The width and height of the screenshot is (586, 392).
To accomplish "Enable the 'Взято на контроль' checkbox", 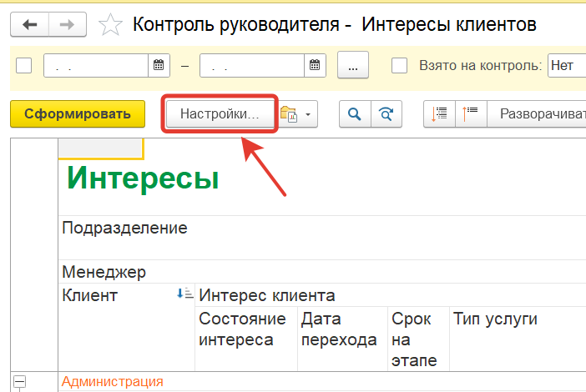I will tap(400, 66).
